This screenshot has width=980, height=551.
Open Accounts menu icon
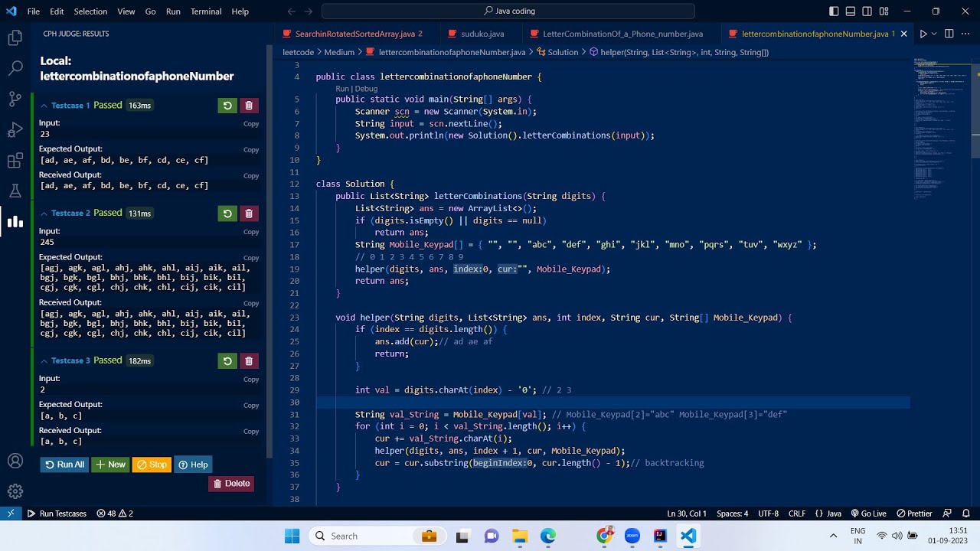pyautogui.click(x=15, y=461)
